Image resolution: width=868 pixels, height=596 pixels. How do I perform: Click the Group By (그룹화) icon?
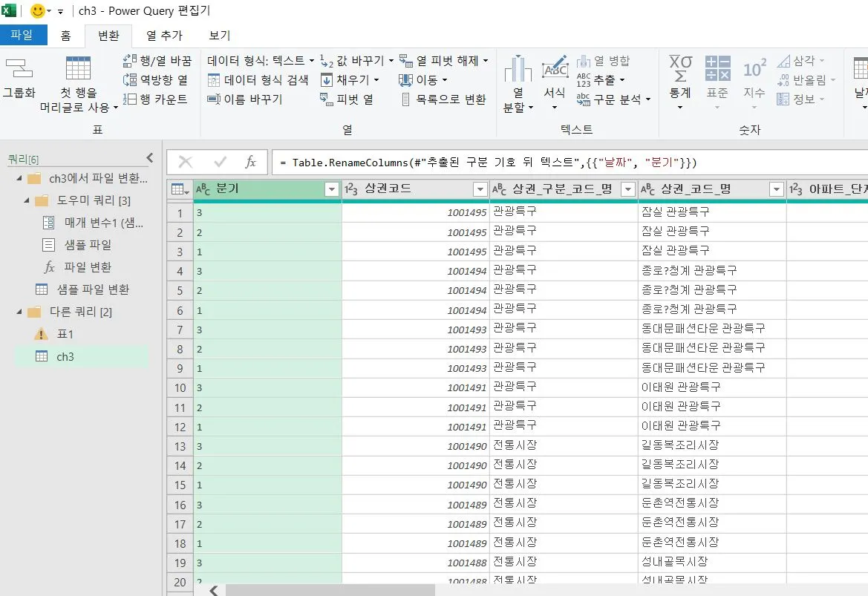coord(19,68)
